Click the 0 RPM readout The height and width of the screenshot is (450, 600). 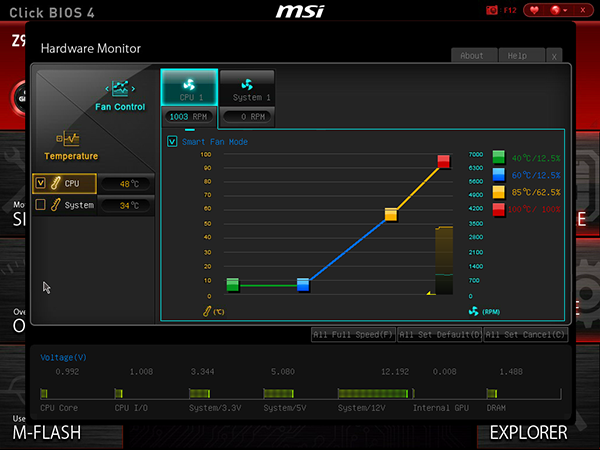(x=248, y=117)
